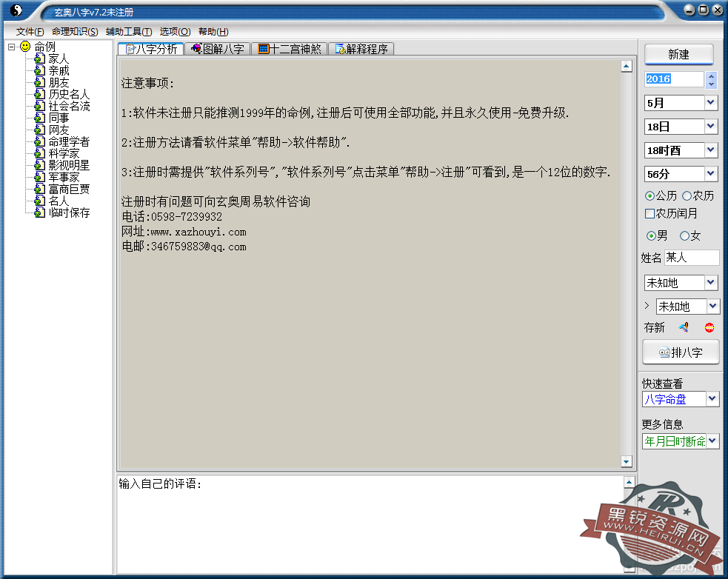Select the 农历 radio button
Viewport: 728px width, 579px height.
(687, 196)
